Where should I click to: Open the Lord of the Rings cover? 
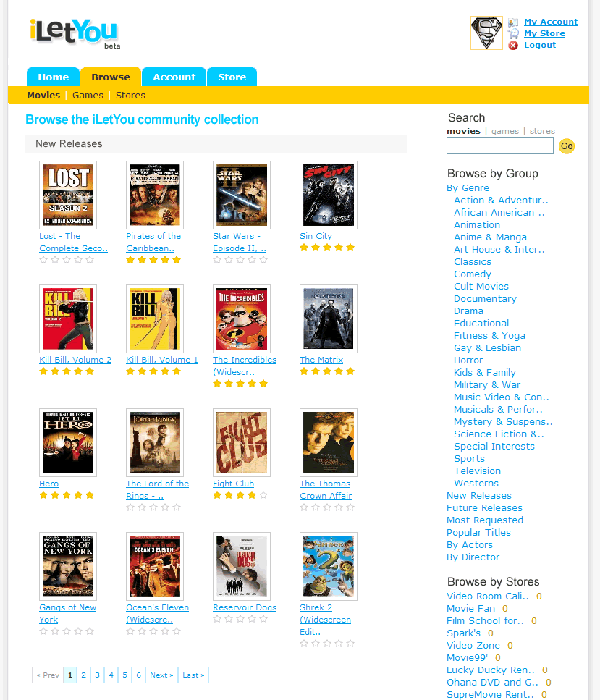(154, 442)
